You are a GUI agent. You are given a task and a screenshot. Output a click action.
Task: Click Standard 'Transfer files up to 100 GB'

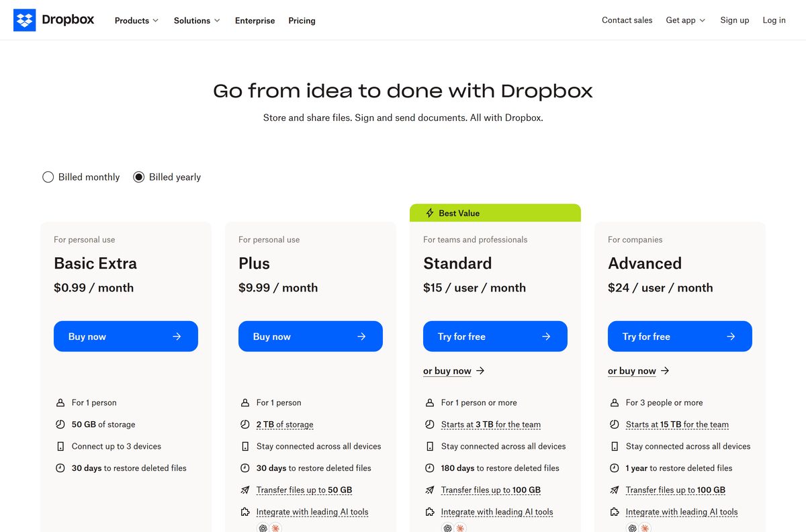pyautogui.click(x=491, y=490)
